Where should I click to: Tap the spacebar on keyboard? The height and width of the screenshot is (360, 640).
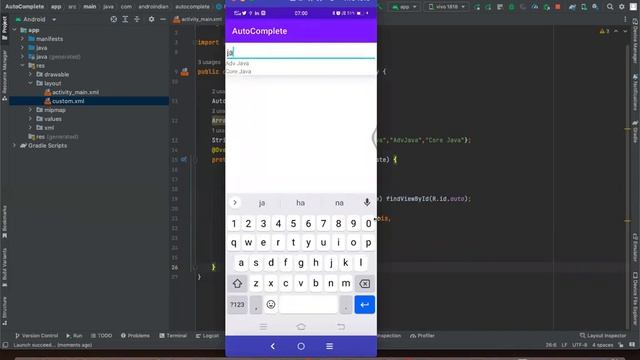309,304
